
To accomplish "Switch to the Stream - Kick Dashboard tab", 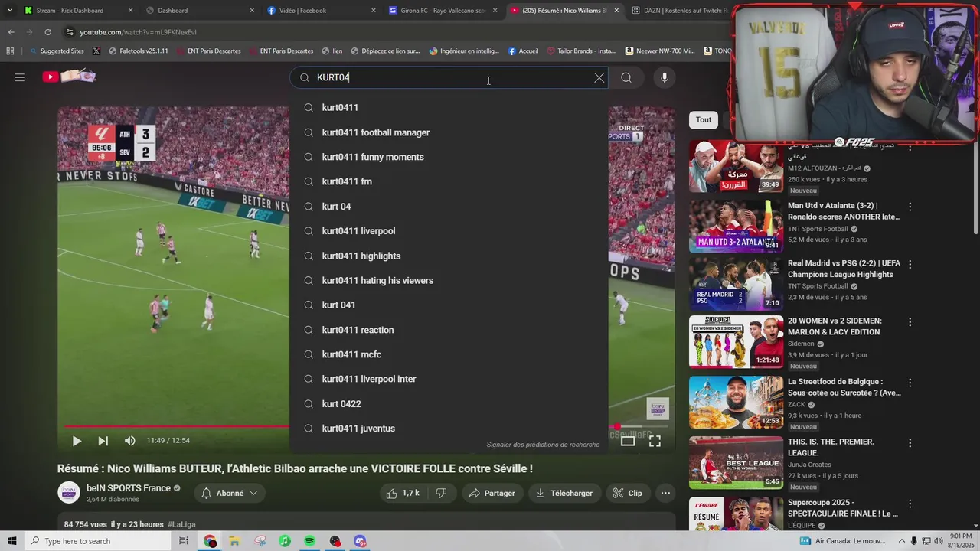I will pyautogui.click(x=77, y=11).
